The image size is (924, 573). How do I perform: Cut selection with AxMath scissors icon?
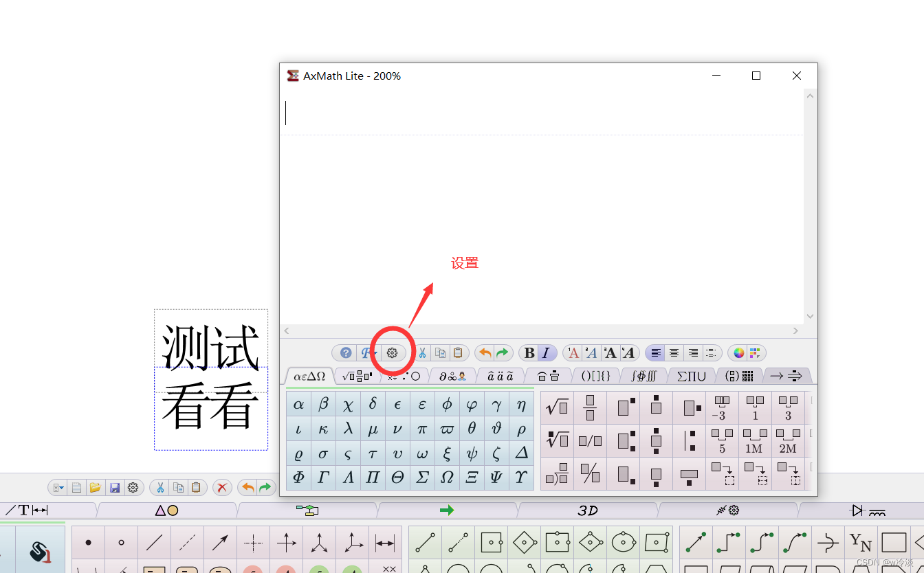pos(422,353)
